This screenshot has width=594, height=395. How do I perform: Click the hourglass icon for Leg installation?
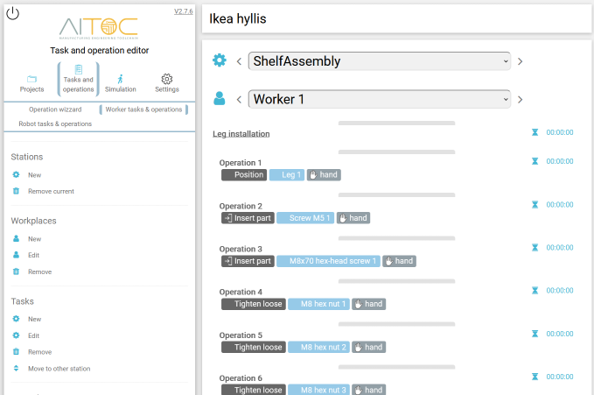tap(535, 132)
